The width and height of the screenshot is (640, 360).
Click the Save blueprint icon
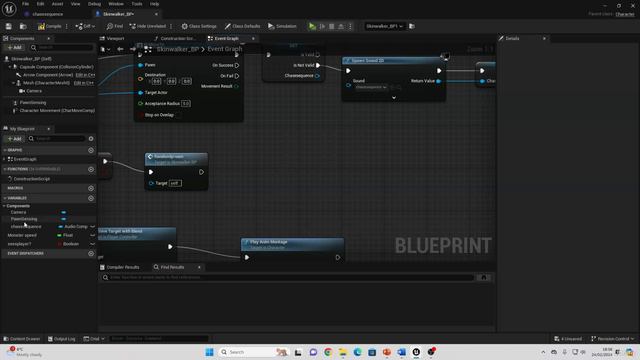click(9, 26)
